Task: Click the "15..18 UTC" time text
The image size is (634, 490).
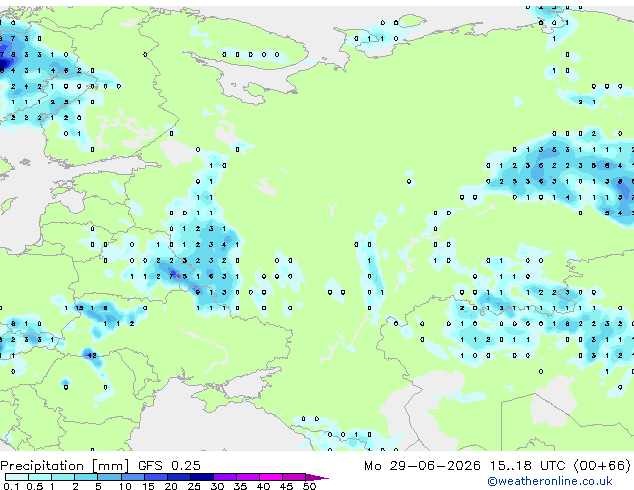Action: 527,466
